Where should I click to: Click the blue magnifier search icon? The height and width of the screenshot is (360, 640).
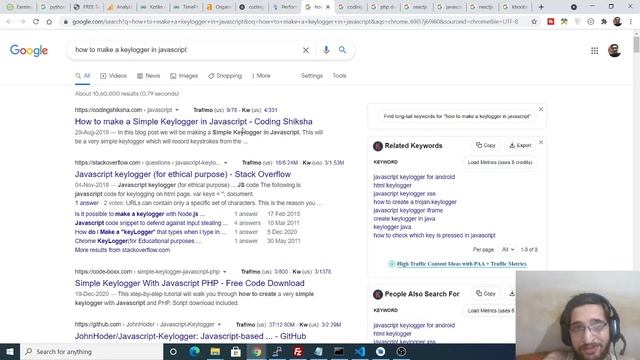click(342, 50)
